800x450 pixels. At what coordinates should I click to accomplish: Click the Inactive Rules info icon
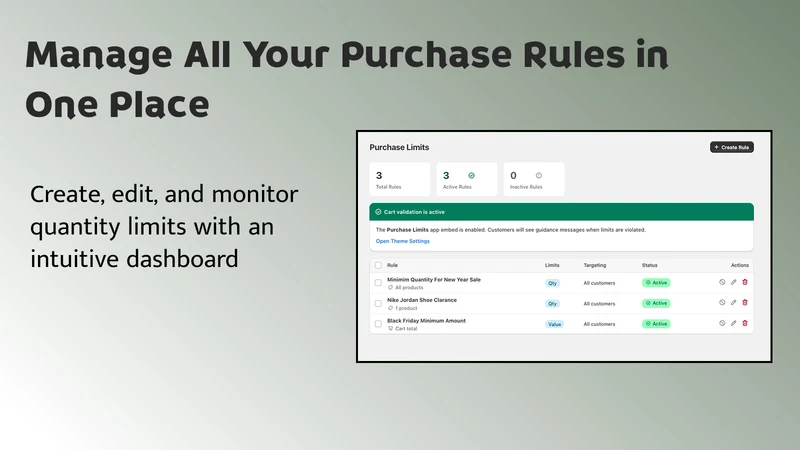click(539, 176)
